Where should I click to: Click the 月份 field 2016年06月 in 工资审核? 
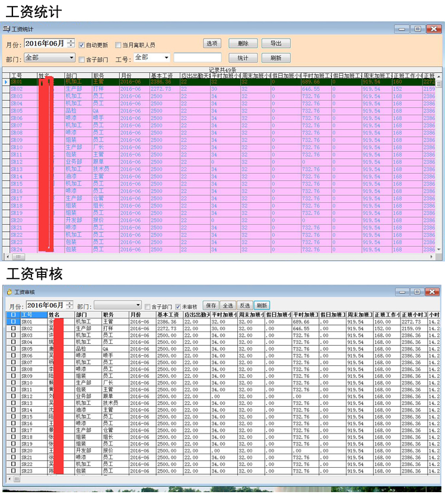pyautogui.click(x=46, y=305)
